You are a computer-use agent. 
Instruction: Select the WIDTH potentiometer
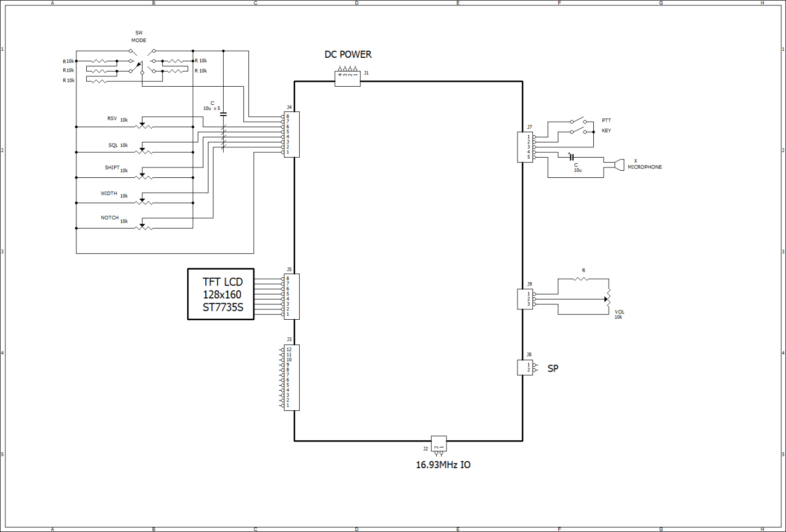coord(144,201)
